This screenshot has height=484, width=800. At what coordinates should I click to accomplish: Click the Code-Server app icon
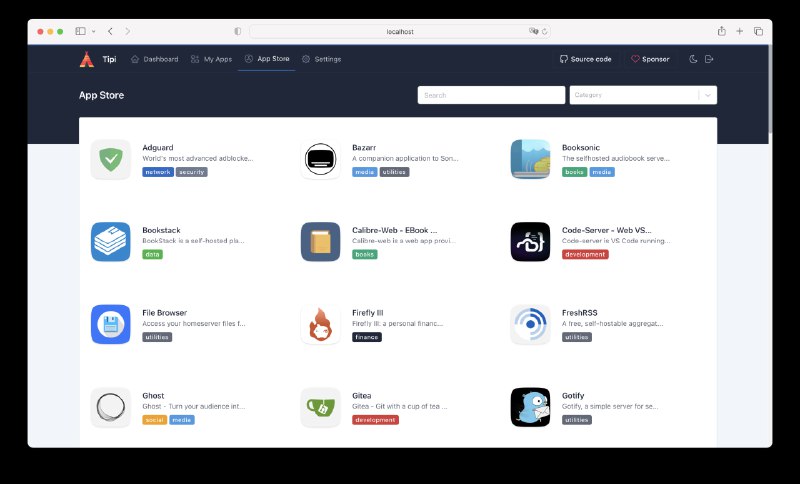(x=530, y=242)
